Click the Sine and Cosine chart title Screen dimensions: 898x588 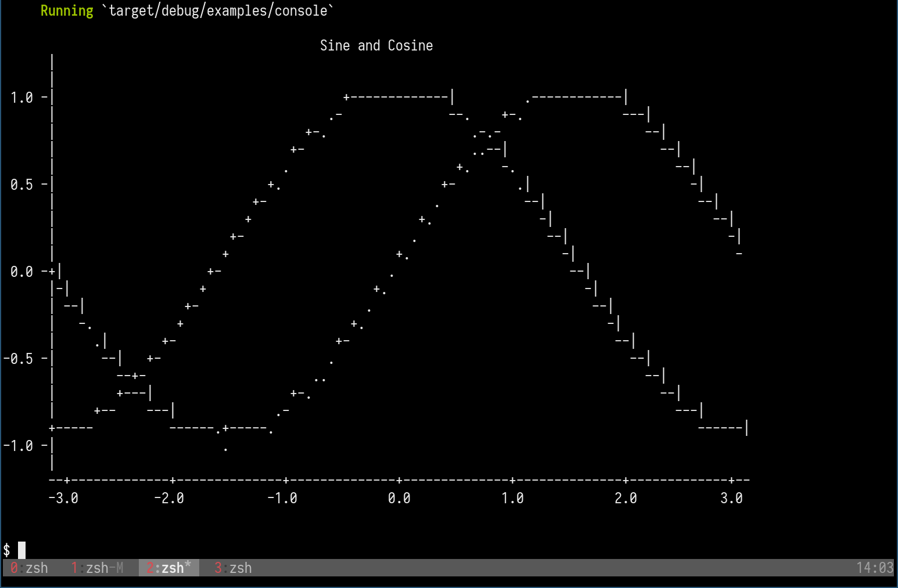(x=376, y=45)
